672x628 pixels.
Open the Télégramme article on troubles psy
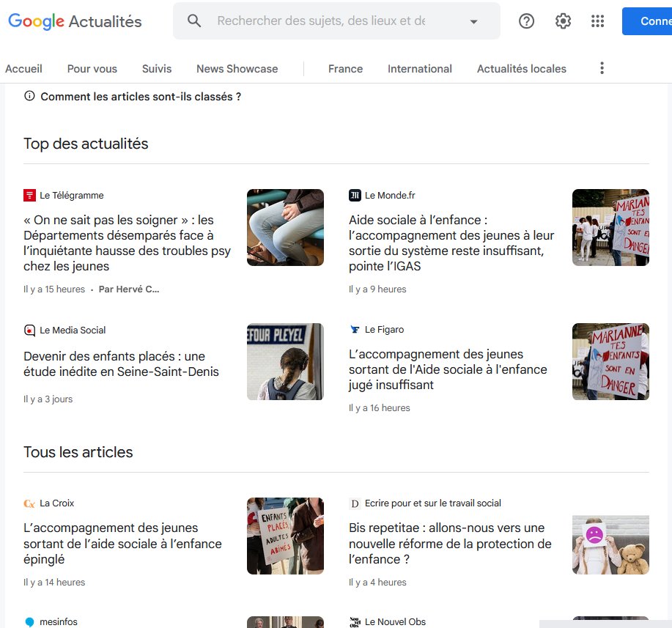tap(128, 243)
